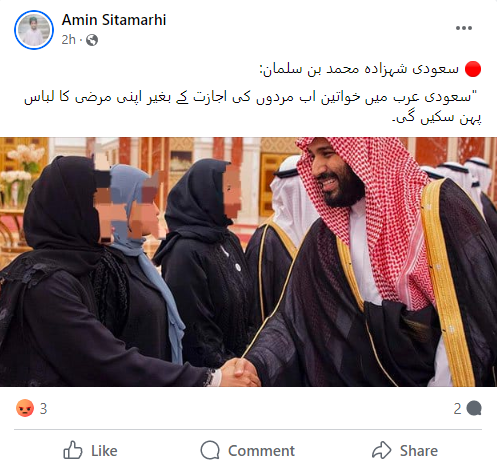Image resolution: width=497 pixels, height=463 pixels.
Task: View the 2 comments count
Action: point(457,409)
